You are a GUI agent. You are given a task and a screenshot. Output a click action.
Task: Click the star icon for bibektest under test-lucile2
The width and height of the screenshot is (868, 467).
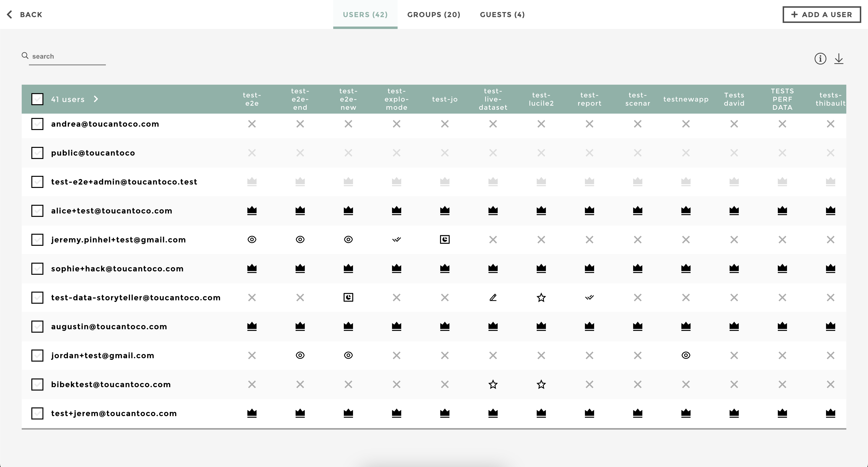[541, 385]
